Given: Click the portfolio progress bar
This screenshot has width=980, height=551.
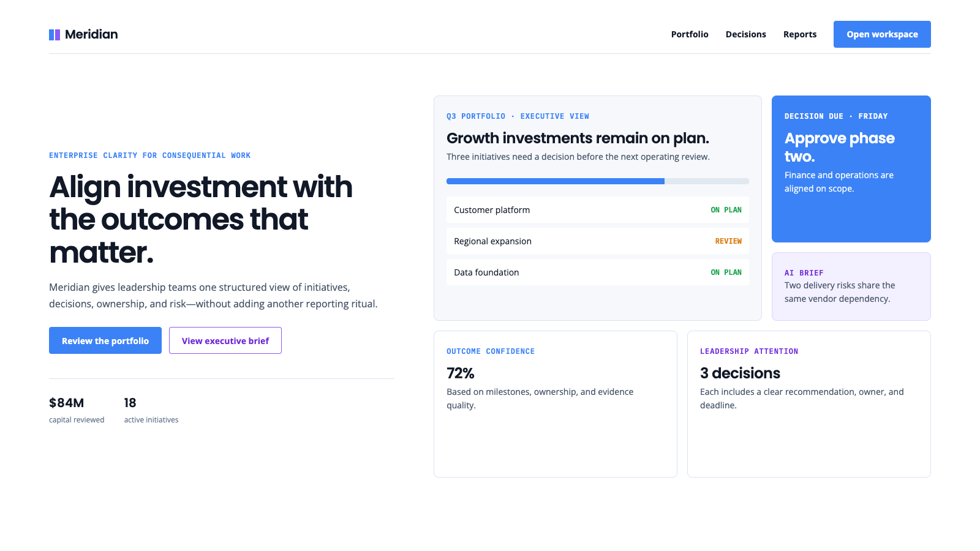Looking at the screenshot, I should coord(598,181).
